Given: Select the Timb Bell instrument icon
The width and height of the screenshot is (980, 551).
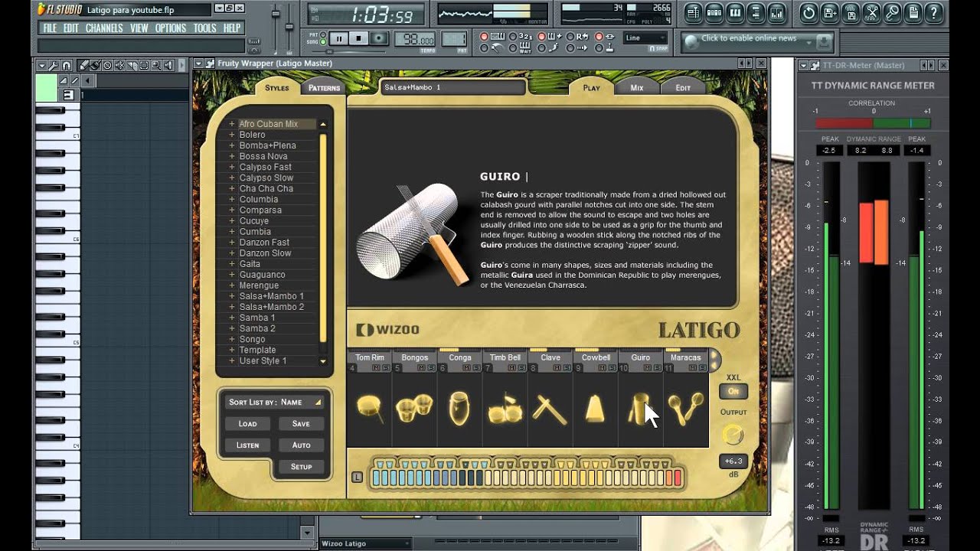Looking at the screenshot, I should pyautogui.click(x=505, y=411).
